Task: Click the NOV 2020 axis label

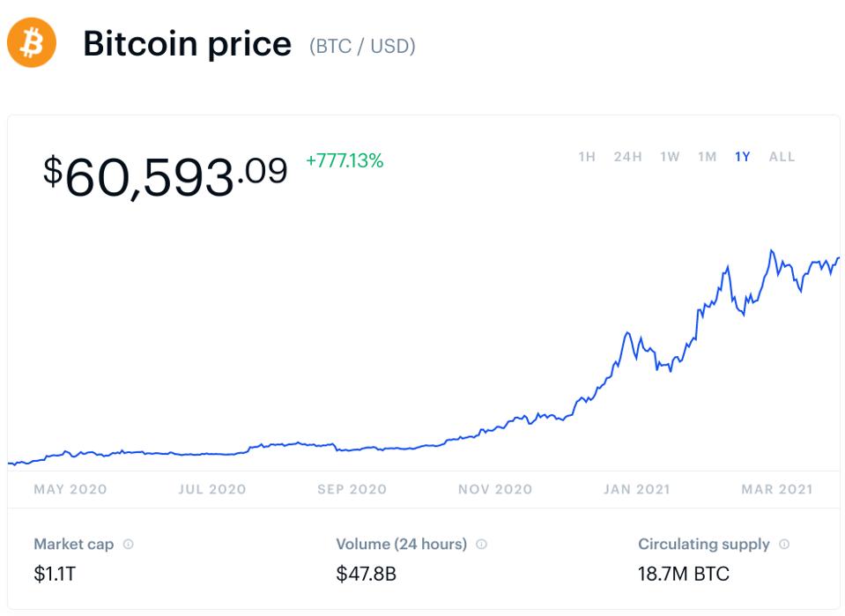Action: pyautogui.click(x=495, y=489)
